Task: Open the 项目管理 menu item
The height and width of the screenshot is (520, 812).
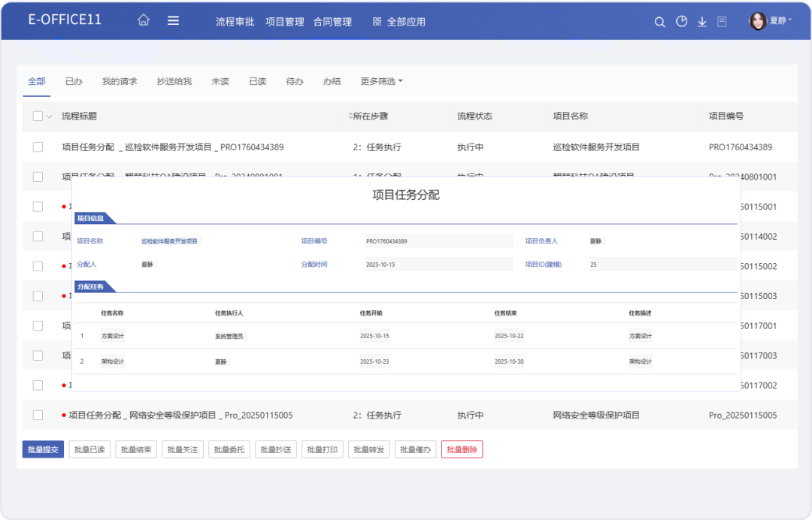Action: click(284, 22)
